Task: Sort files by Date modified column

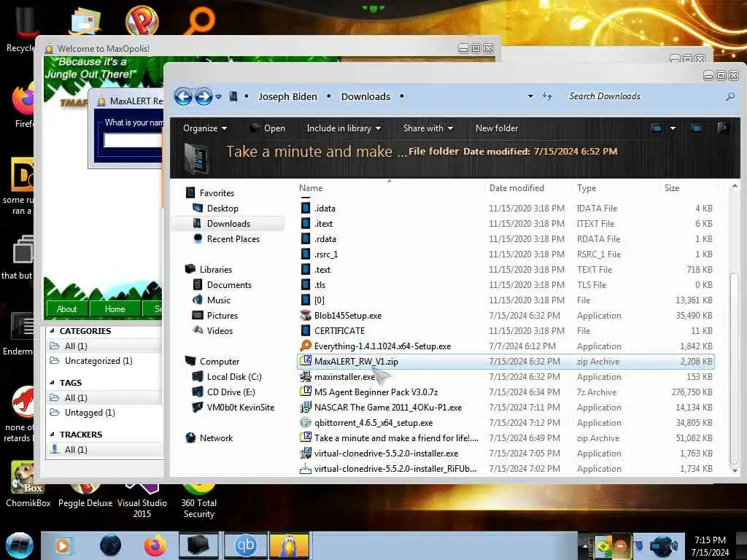Action: (x=516, y=188)
